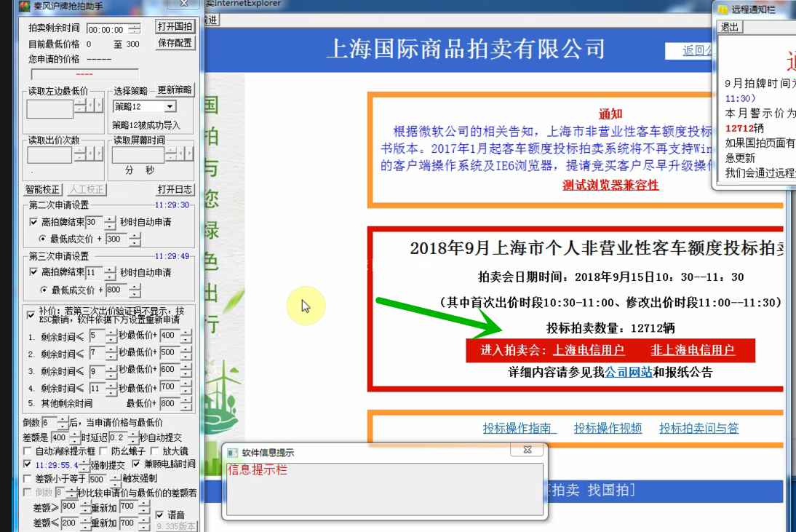Click right arrow in 读取左边最低价 group

tap(99, 106)
